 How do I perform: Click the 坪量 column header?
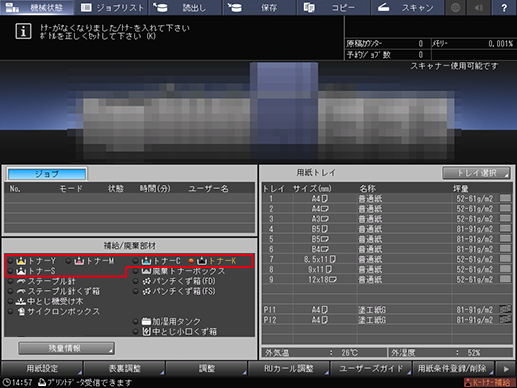[461, 189]
